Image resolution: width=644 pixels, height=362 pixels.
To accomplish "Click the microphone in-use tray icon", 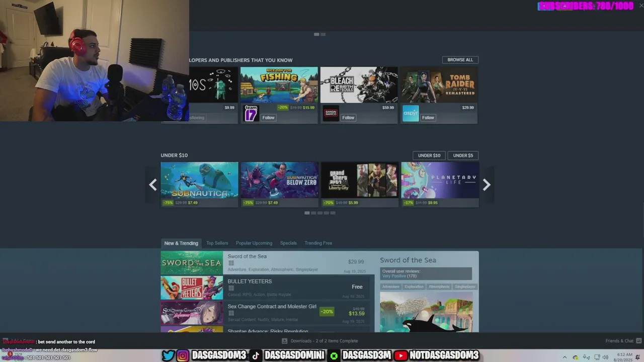I will coord(586,357).
